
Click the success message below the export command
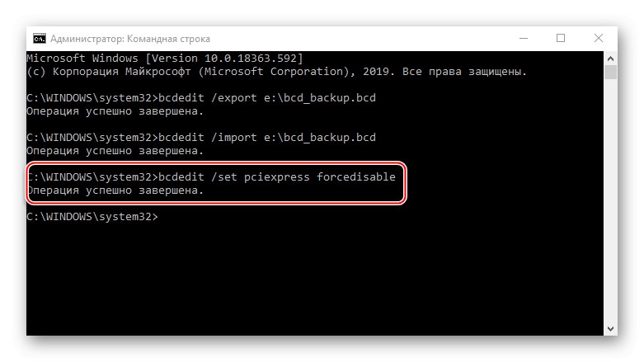coord(115,111)
